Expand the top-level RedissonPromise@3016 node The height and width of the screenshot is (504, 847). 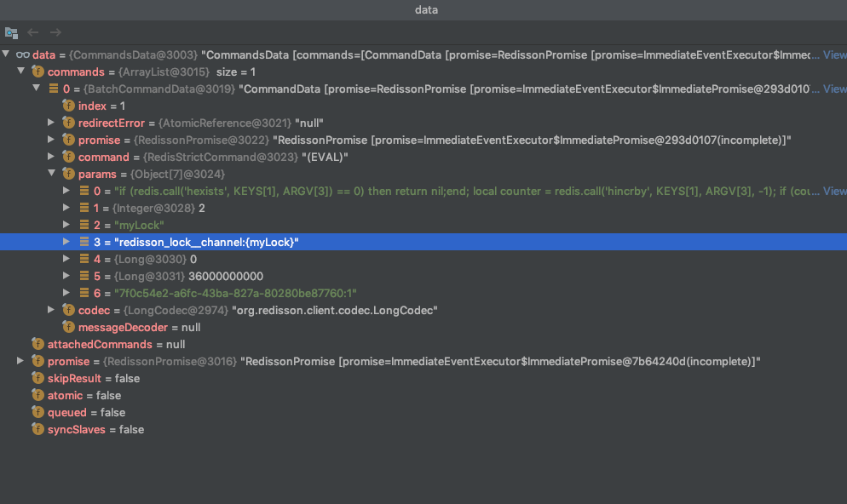point(21,361)
